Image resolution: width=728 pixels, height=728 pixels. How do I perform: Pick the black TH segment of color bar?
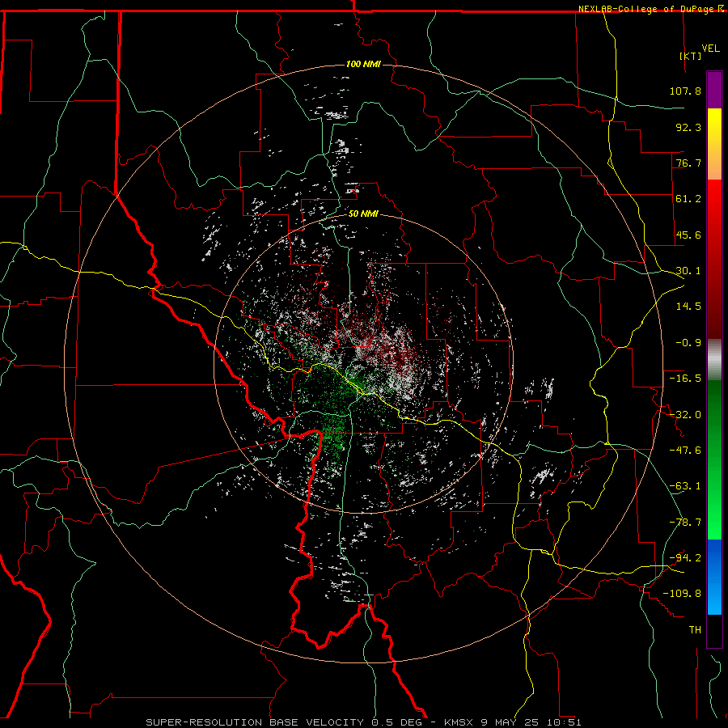coord(714,630)
